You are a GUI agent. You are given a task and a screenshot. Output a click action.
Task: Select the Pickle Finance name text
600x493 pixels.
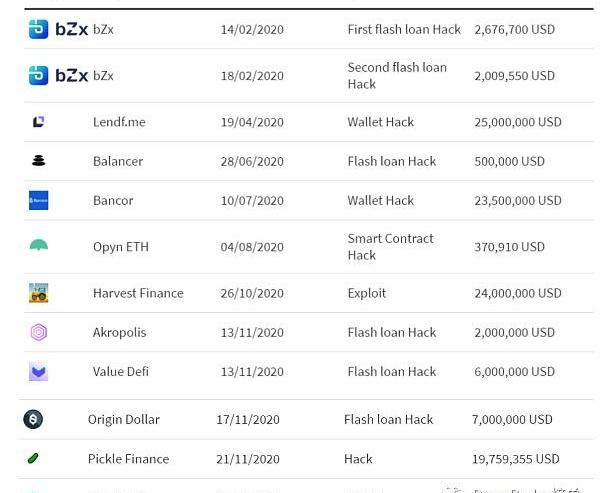(x=128, y=459)
